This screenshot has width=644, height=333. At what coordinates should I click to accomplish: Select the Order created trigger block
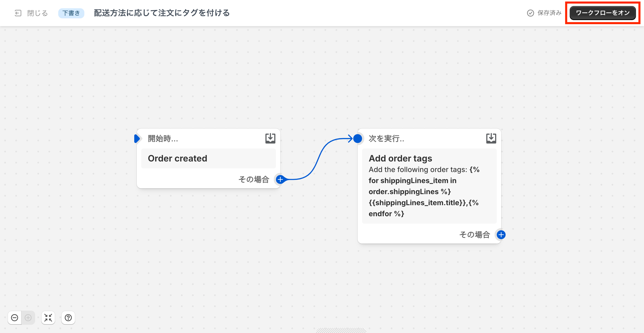(x=208, y=158)
